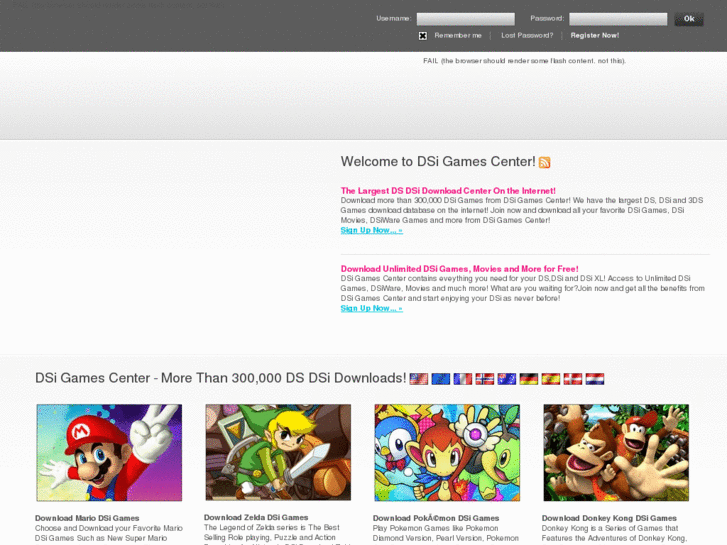Select the Spanish flag icon
This screenshot has height=545, width=727.
[x=551, y=379]
